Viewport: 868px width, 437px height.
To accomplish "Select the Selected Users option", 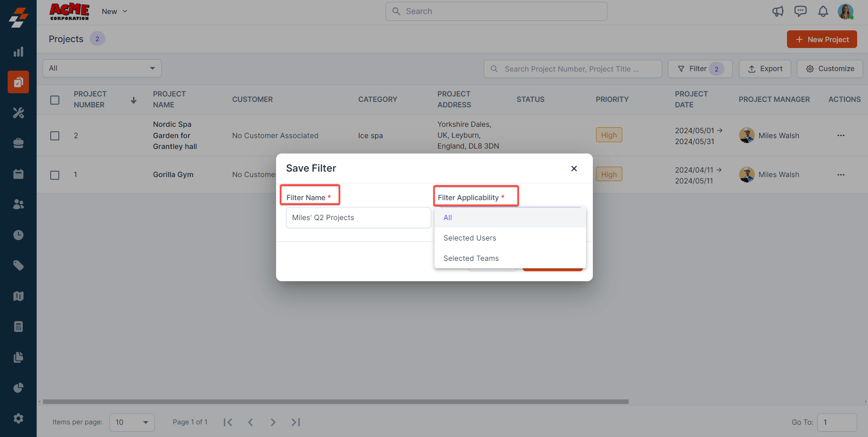I will (510, 238).
